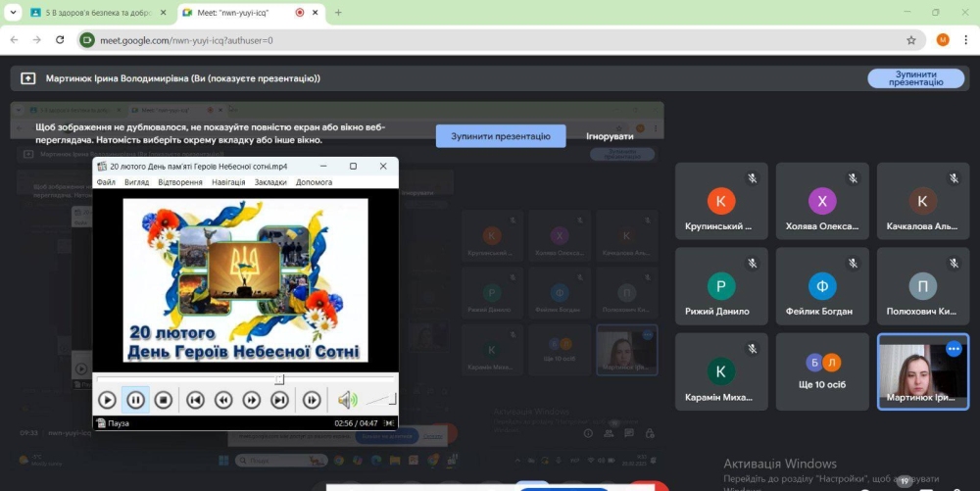The image size is (980, 491).
Task: Mute audio using the speaker icon
Action: 346,400
